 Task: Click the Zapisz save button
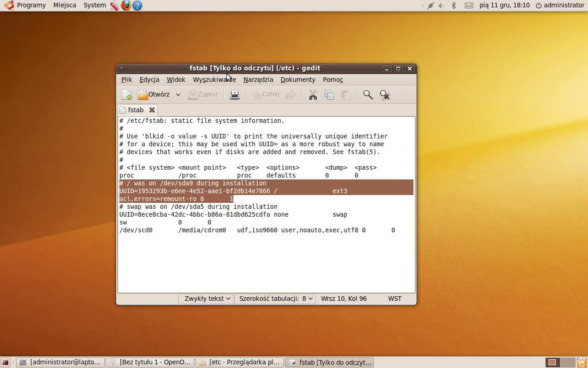(203, 95)
